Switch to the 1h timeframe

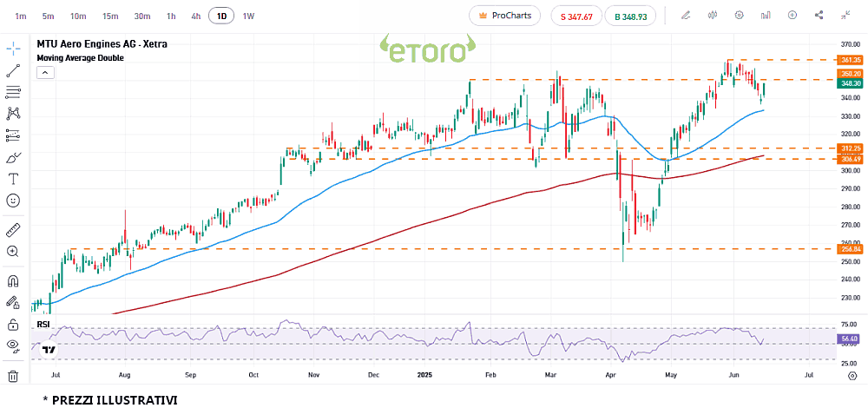171,16
